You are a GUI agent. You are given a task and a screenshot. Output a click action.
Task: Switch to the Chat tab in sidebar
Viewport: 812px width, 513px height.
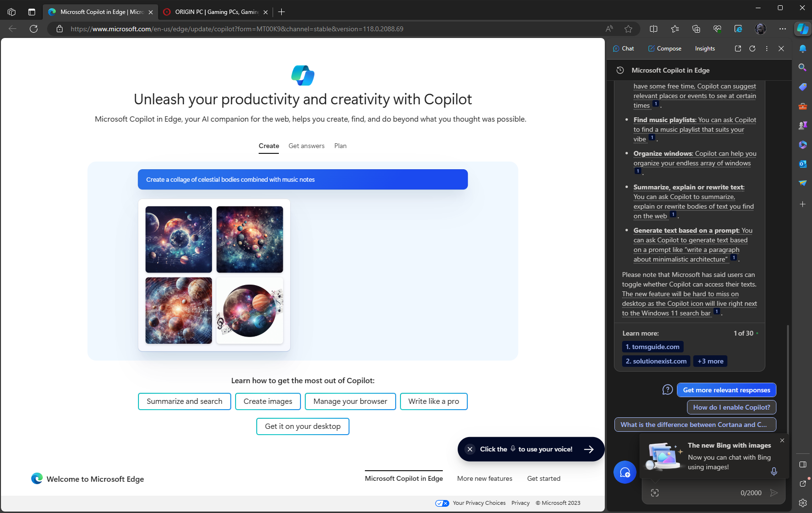pyautogui.click(x=624, y=49)
